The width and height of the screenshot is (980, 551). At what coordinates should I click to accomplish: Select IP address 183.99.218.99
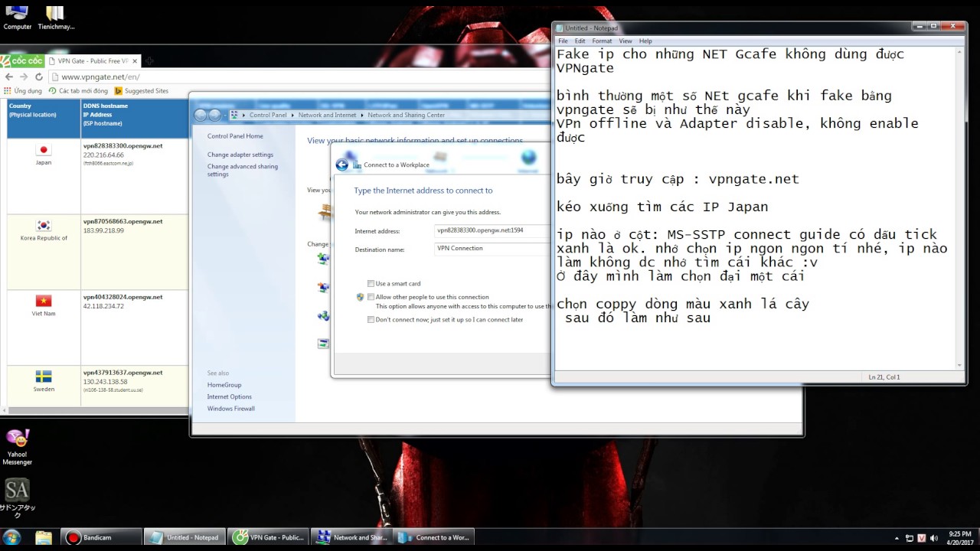[x=103, y=230]
